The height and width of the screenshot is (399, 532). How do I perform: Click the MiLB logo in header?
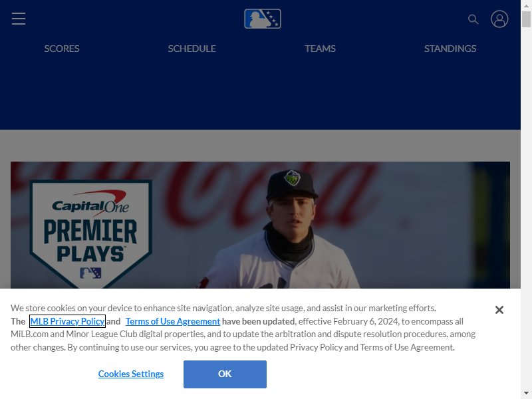(263, 19)
